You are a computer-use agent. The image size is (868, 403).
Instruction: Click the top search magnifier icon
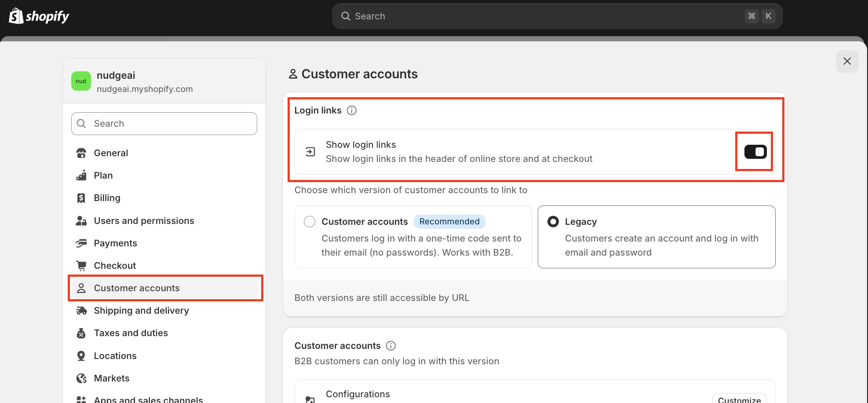(346, 16)
